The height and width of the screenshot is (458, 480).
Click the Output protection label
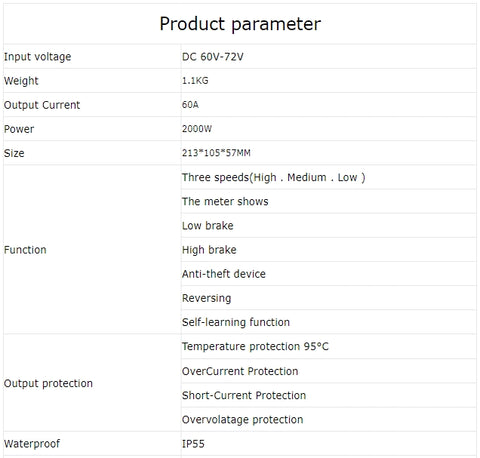[x=48, y=383]
